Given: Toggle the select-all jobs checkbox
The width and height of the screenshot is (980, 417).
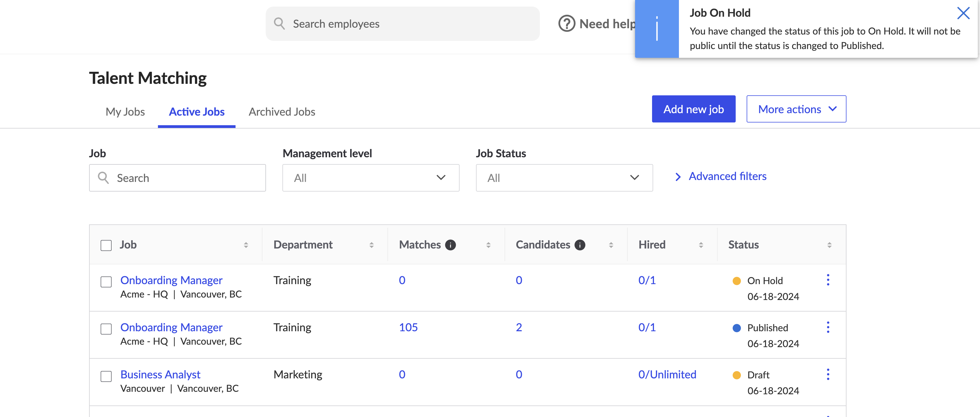Looking at the screenshot, I should pyautogui.click(x=106, y=245).
